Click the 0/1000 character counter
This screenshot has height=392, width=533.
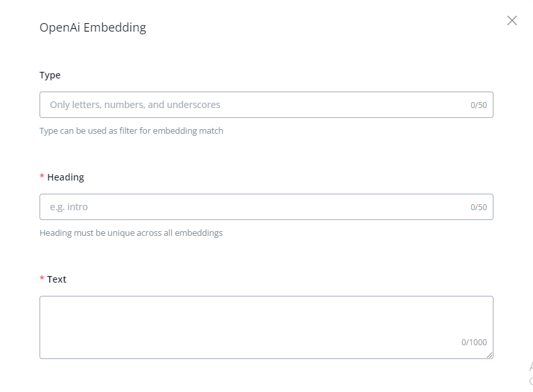click(474, 343)
